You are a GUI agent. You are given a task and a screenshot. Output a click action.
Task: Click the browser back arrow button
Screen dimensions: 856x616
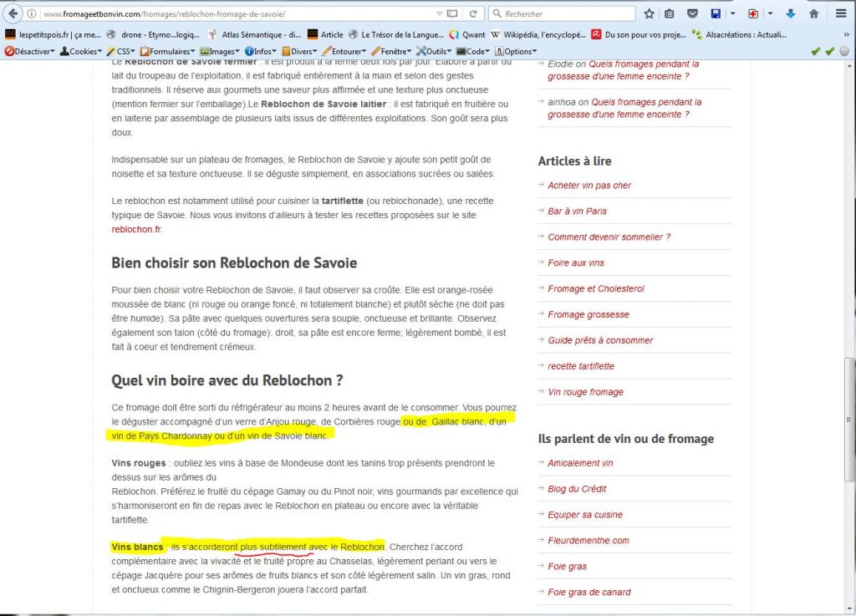14,13
